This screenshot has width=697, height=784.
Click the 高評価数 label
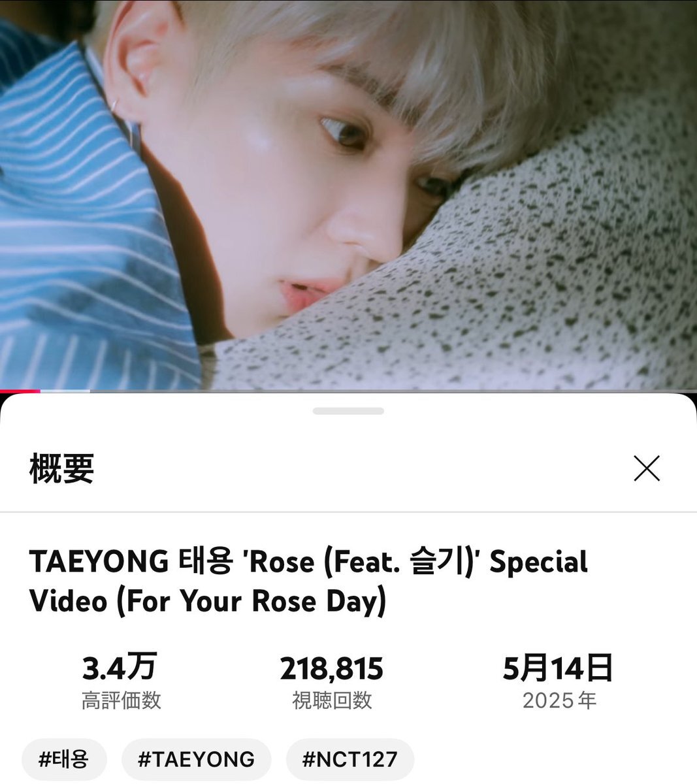point(121,700)
